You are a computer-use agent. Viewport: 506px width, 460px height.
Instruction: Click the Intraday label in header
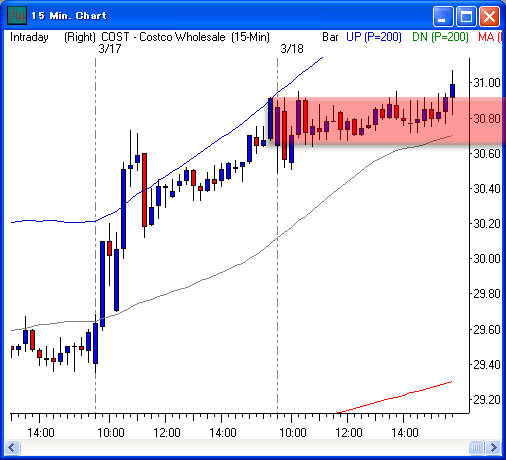(29, 37)
